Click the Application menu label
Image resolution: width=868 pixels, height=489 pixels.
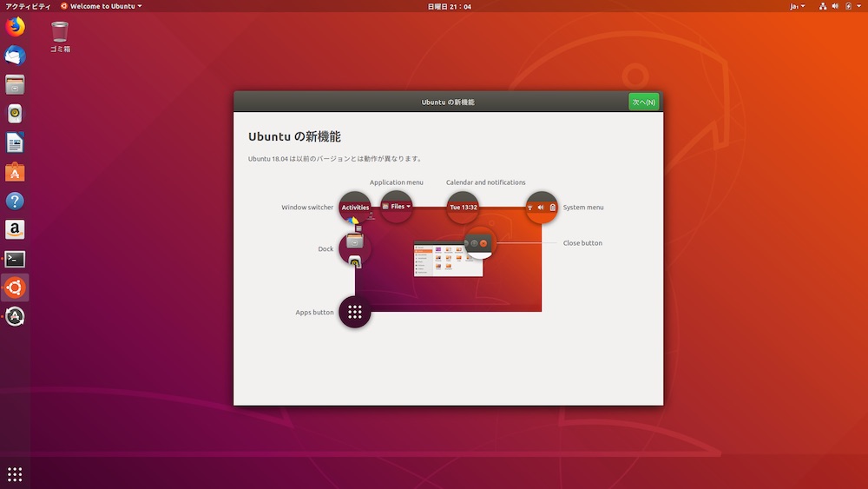pos(397,182)
